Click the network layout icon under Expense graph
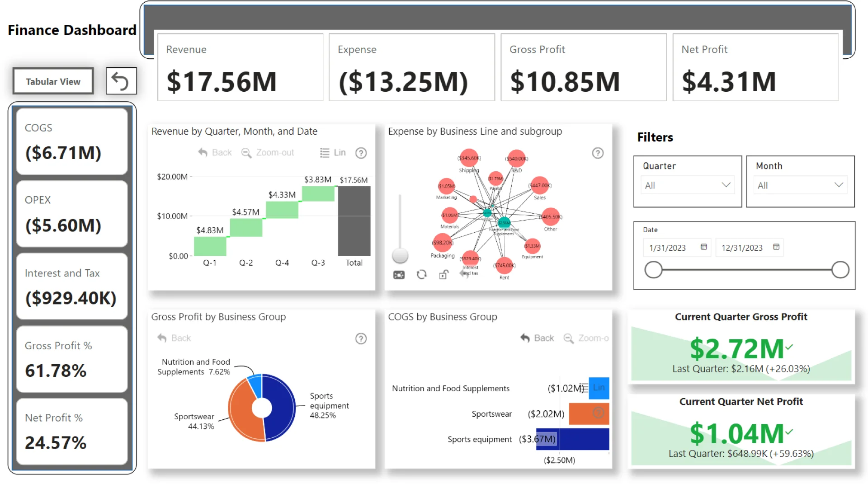 (399, 275)
